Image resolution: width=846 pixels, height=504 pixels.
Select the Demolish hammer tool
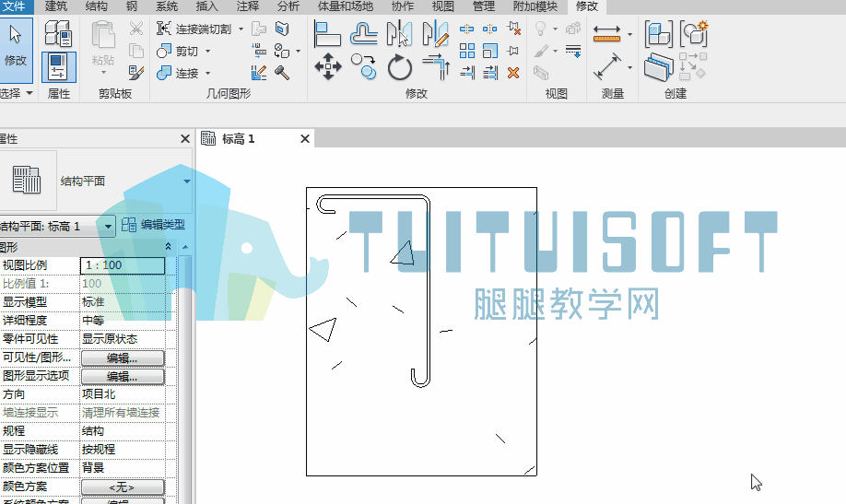[282, 73]
